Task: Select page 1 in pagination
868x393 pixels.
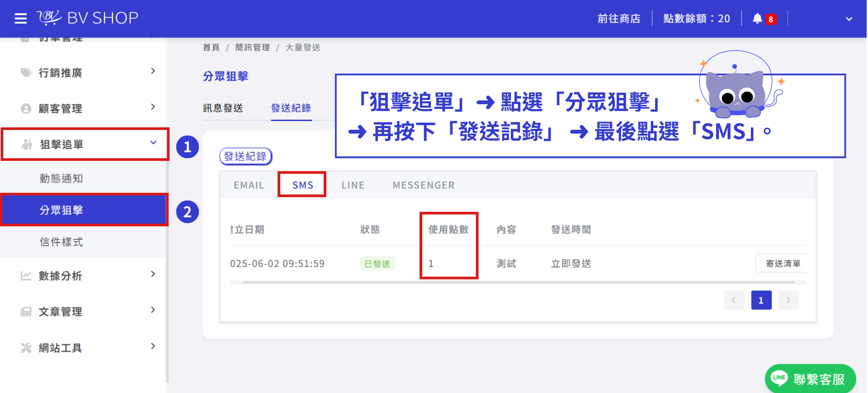Action: (761, 300)
